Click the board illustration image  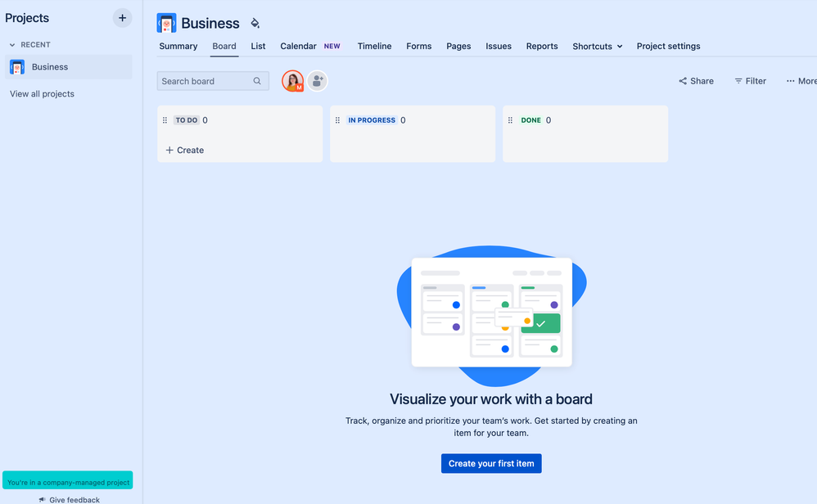(491, 316)
